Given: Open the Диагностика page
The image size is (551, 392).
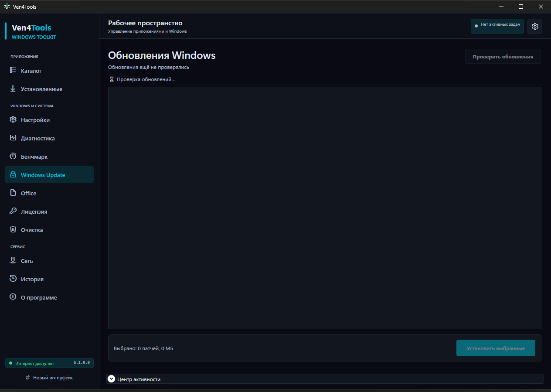Looking at the screenshot, I should pos(49,138).
